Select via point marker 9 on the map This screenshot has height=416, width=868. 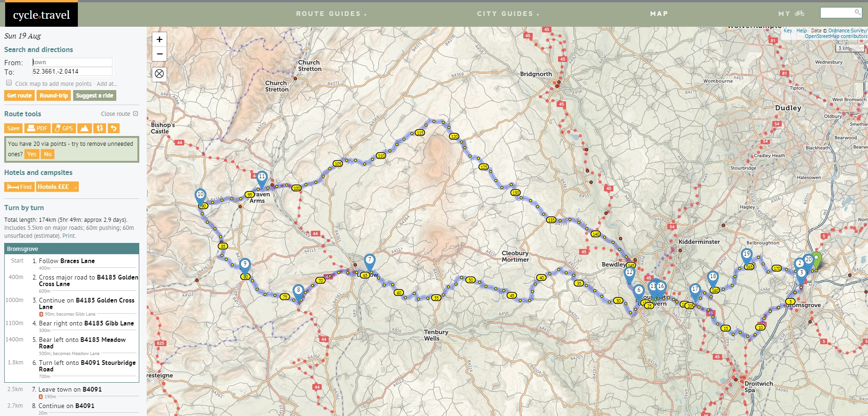[x=244, y=266]
